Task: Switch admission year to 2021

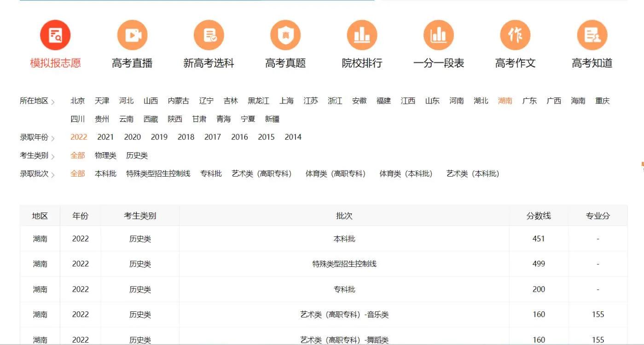Action: pos(105,137)
